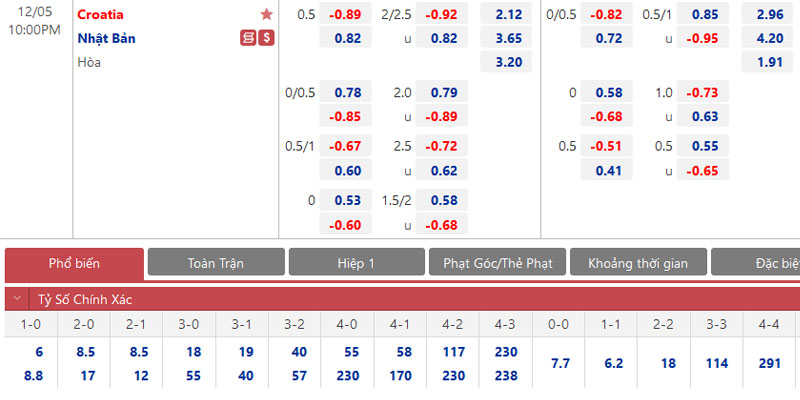The height and width of the screenshot is (400, 800).
Task: Mark Croatia match as favorite with star
Action: point(266,14)
